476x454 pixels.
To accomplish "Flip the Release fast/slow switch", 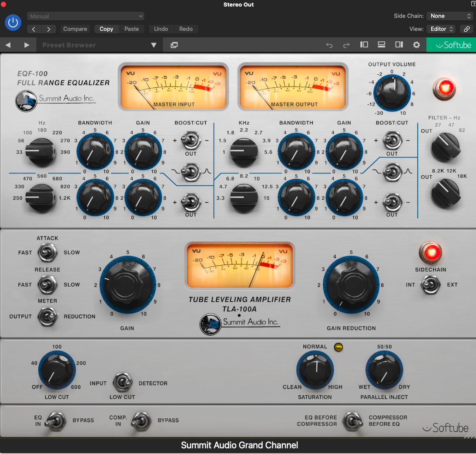I will (47, 285).
